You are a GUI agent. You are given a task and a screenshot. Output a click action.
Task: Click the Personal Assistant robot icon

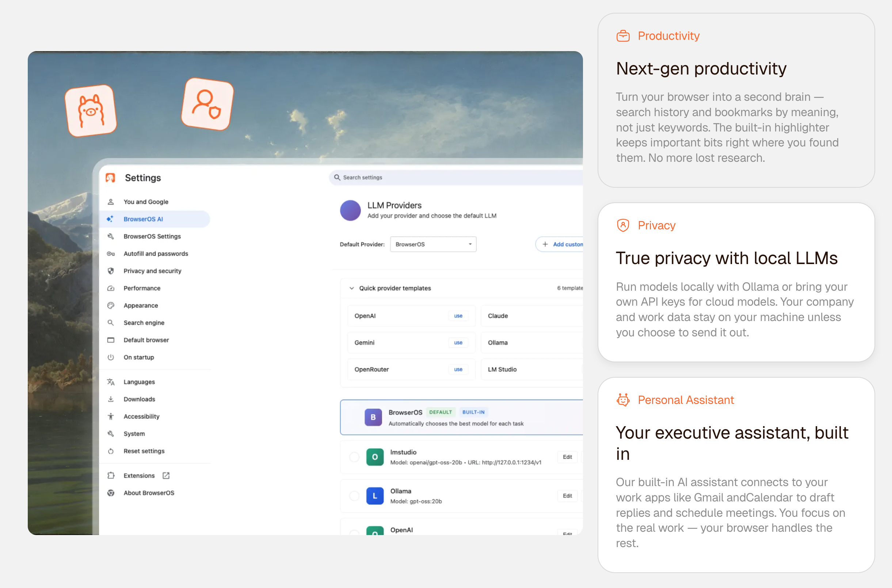(x=623, y=400)
